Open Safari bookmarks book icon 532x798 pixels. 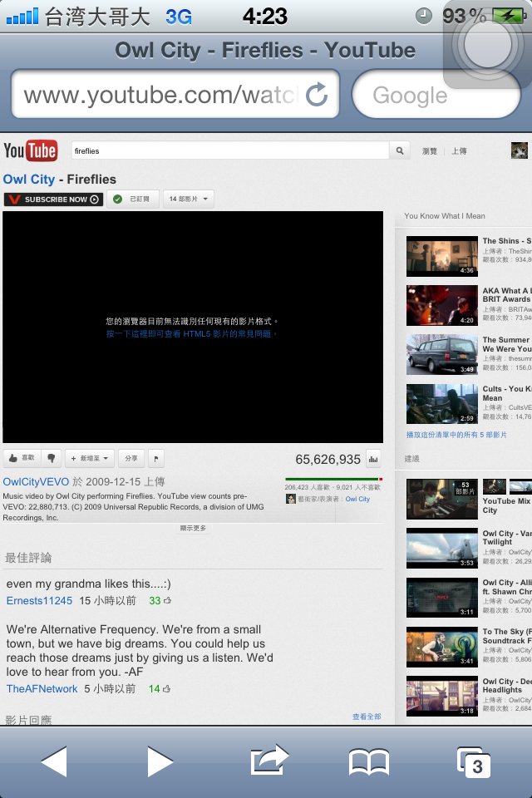368,762
